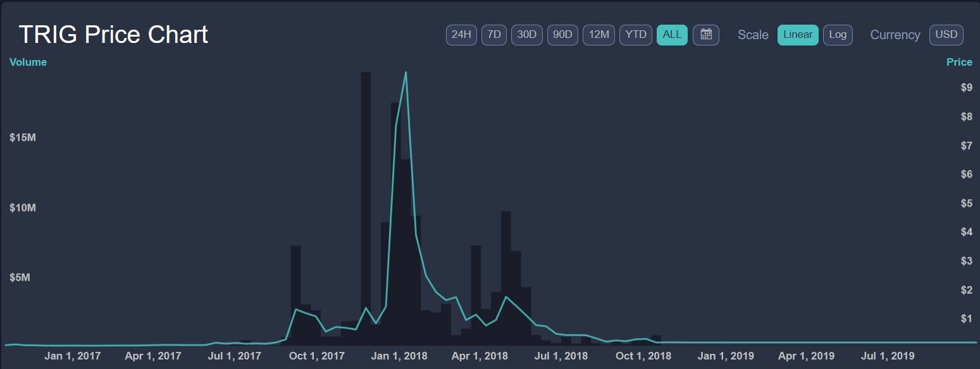Click the Price axis label
Viewport: 980px width, 369px height.
958,62
